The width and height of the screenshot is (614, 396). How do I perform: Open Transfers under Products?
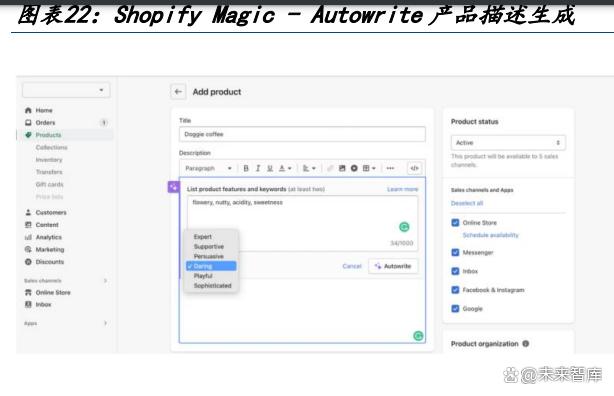[x=49, y=172]
